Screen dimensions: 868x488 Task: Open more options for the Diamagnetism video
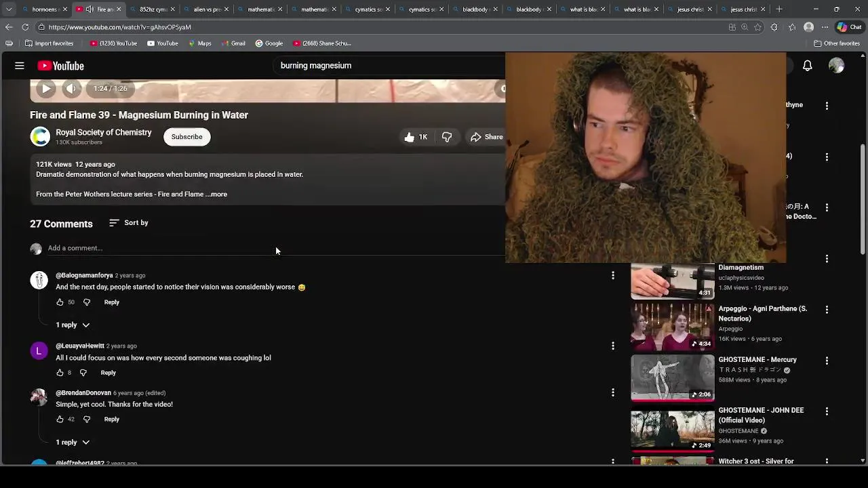pos(827,258)
